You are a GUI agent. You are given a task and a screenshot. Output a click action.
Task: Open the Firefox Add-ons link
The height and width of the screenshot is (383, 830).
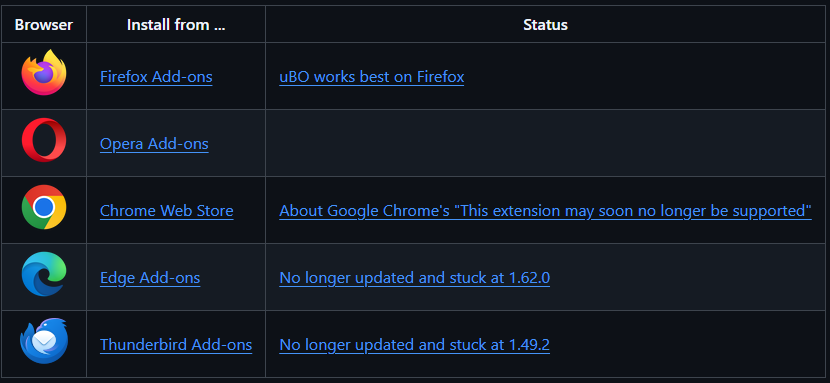tap(156, 77)
